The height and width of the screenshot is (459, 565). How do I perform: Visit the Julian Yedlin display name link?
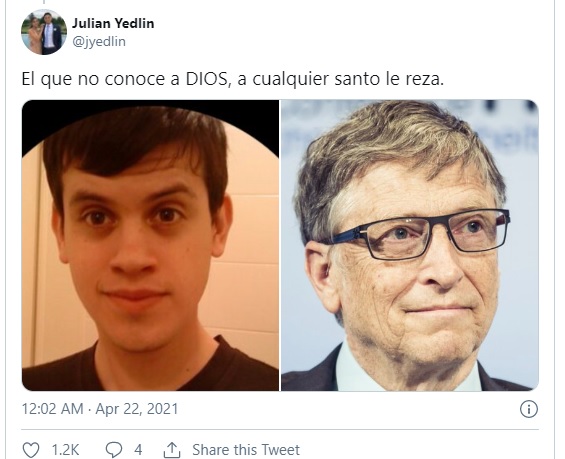click(x=113, y=23)
